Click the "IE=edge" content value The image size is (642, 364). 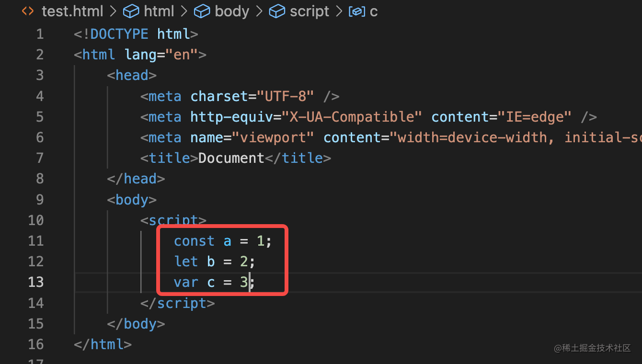tap(535, 116)
